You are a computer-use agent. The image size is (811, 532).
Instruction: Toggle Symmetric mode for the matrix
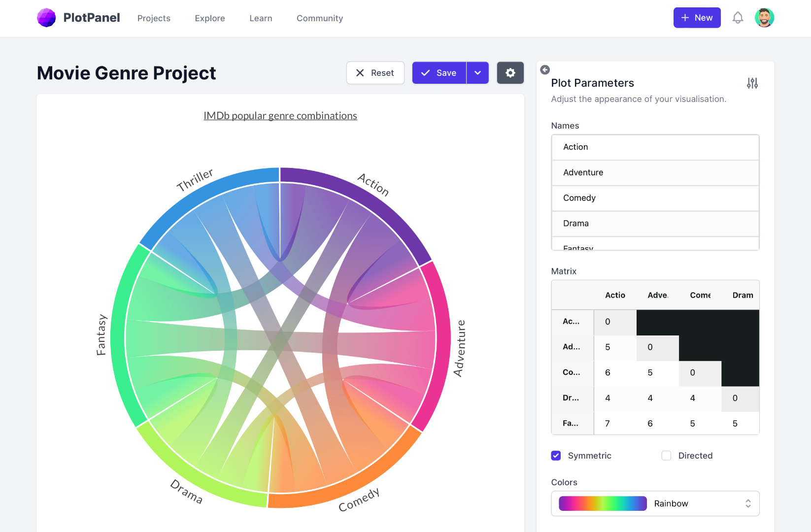coord(556,456)
